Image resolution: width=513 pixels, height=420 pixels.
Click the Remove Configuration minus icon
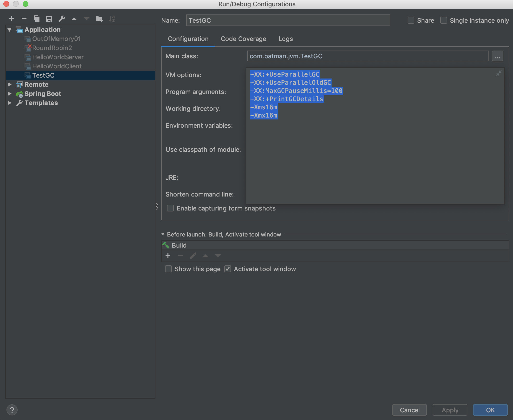24,19
